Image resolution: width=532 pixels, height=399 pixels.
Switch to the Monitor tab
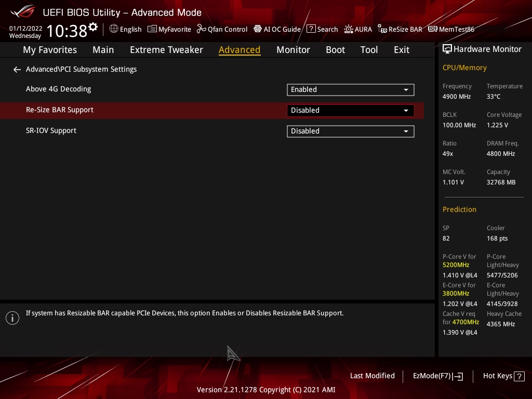tap(293, 50)
